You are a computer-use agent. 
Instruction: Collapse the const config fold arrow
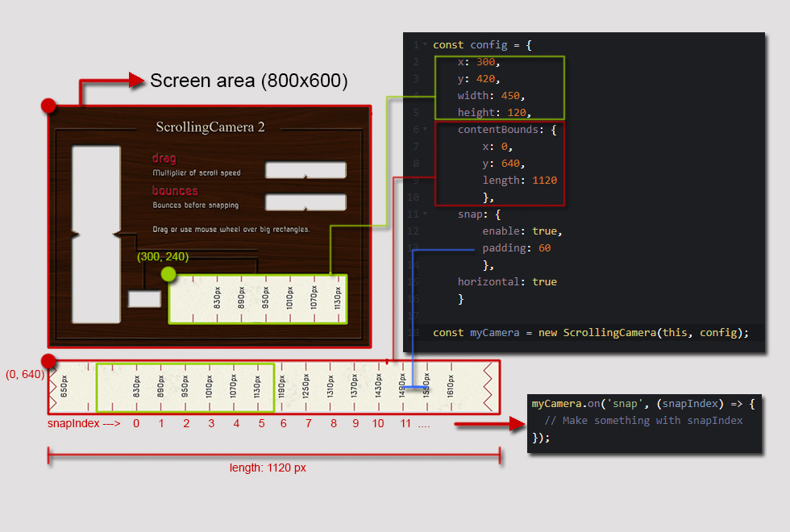click(x=425, y=45)
